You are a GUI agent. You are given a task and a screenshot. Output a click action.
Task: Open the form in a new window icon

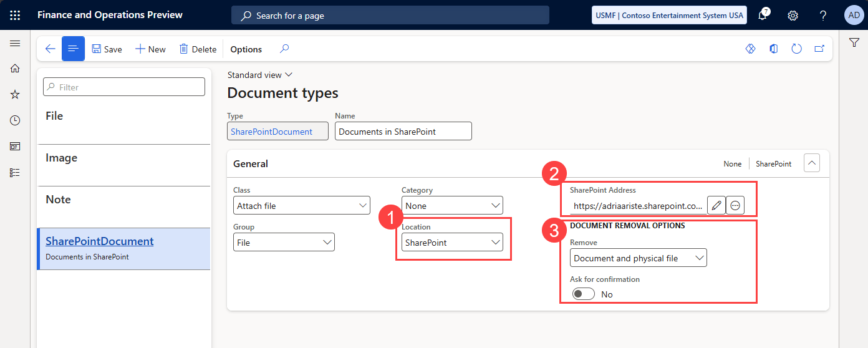(x=819, y=49)
